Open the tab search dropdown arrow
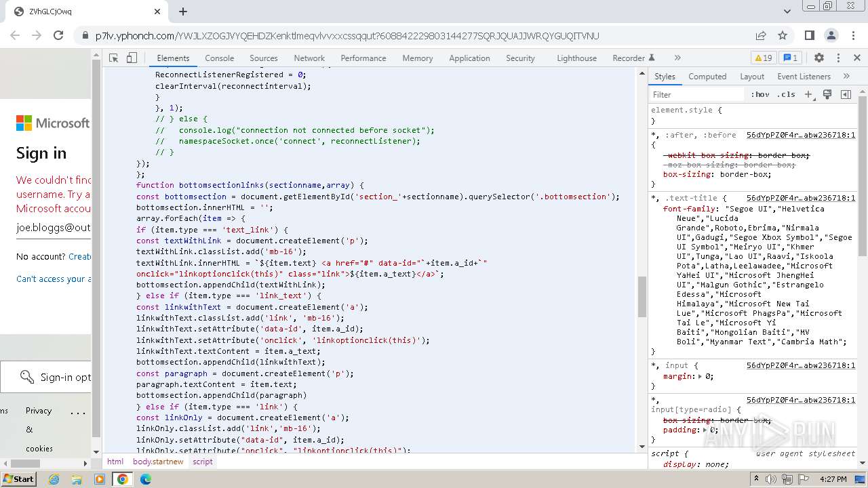 (787, 12)
